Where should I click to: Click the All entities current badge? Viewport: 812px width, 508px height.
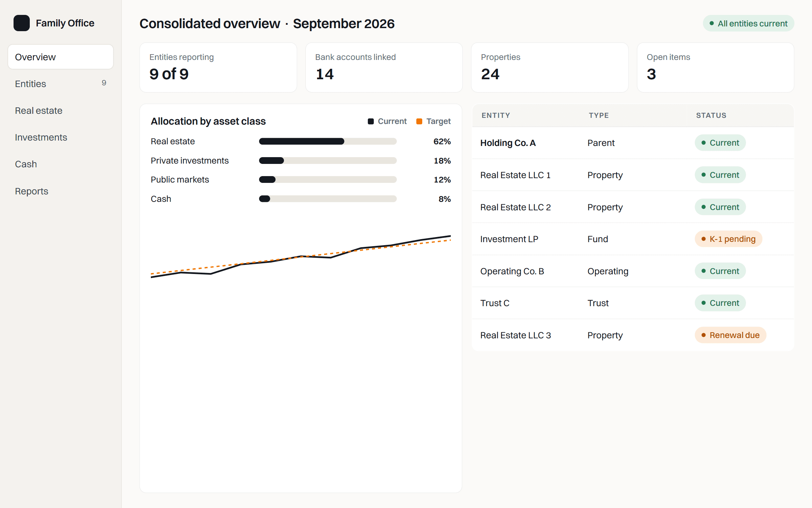point(748,23)
